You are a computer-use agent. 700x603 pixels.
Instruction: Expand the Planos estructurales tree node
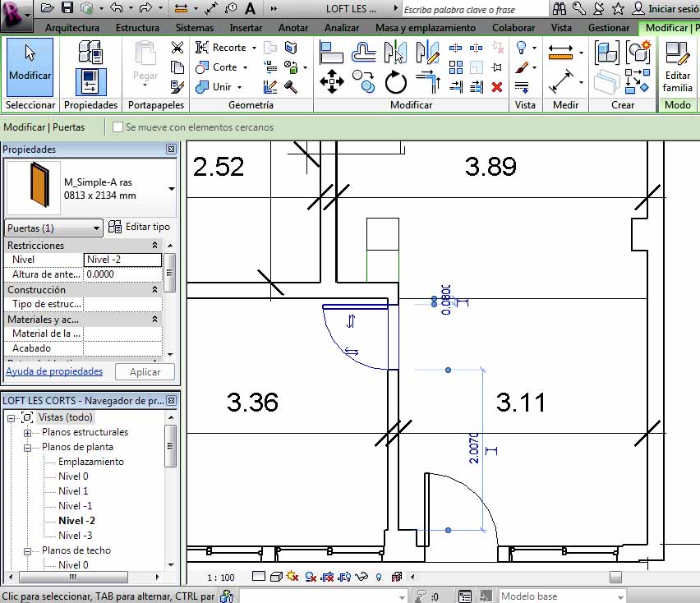click(27, 432)
